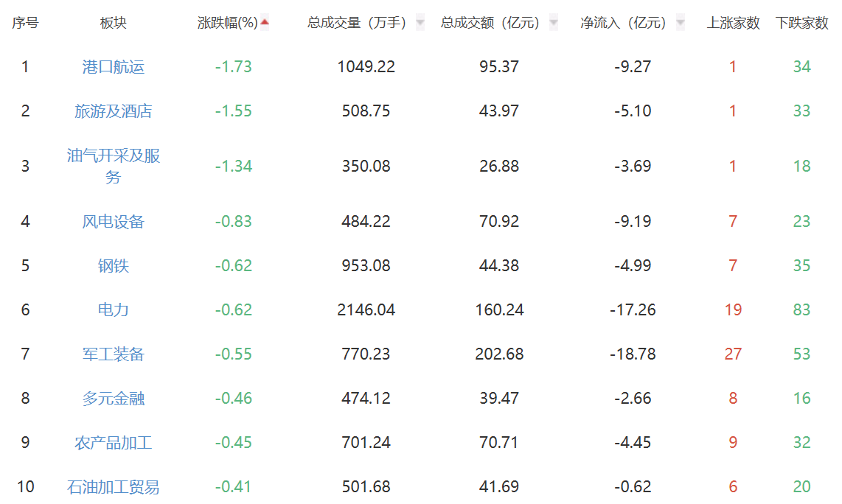Click the 序号 column header

pyautogui.click(x=25, y=23)
